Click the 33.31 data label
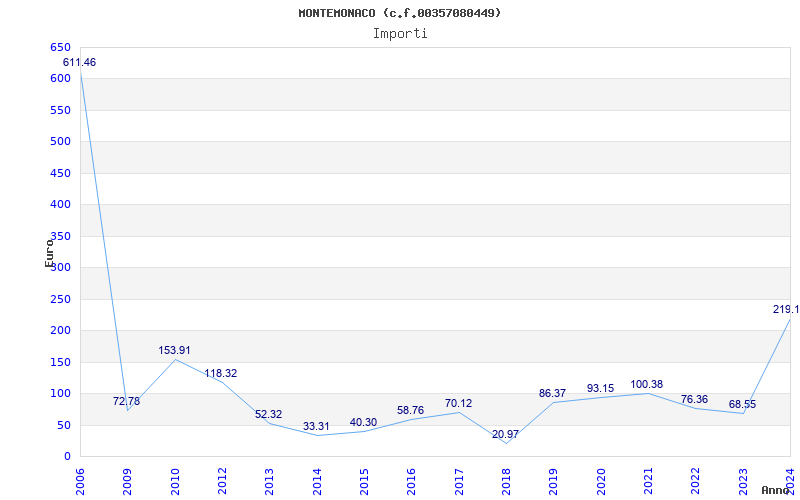The width and height of the screenshot is (800, 500). pos(316,427)
